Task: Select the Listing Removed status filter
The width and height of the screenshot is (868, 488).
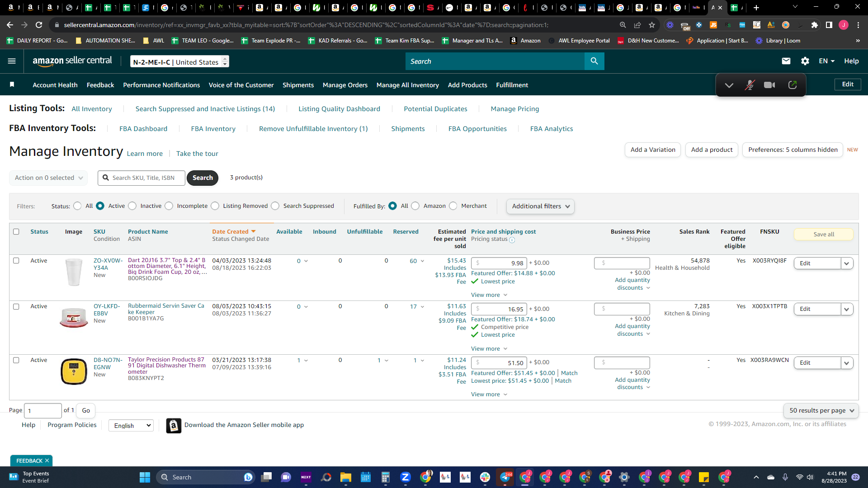Action: [x=215, y=206]
